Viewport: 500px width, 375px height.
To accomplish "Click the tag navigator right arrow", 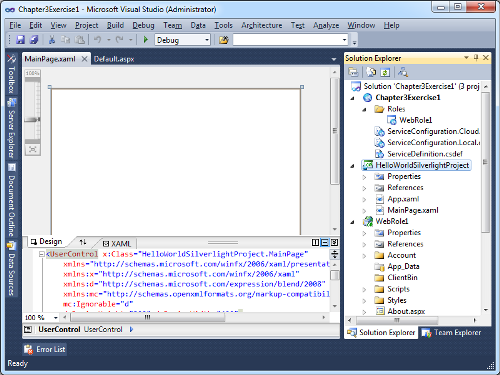I will (x=131, y=329).
